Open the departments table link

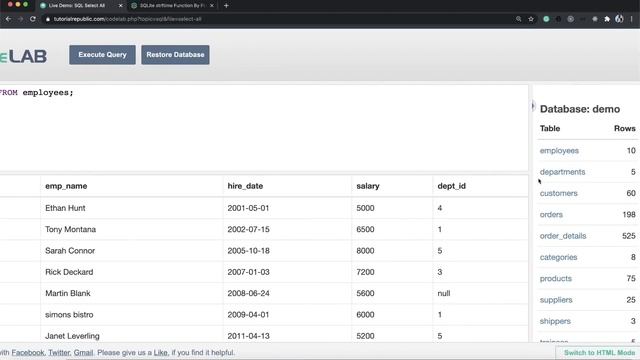pos(562,172)
